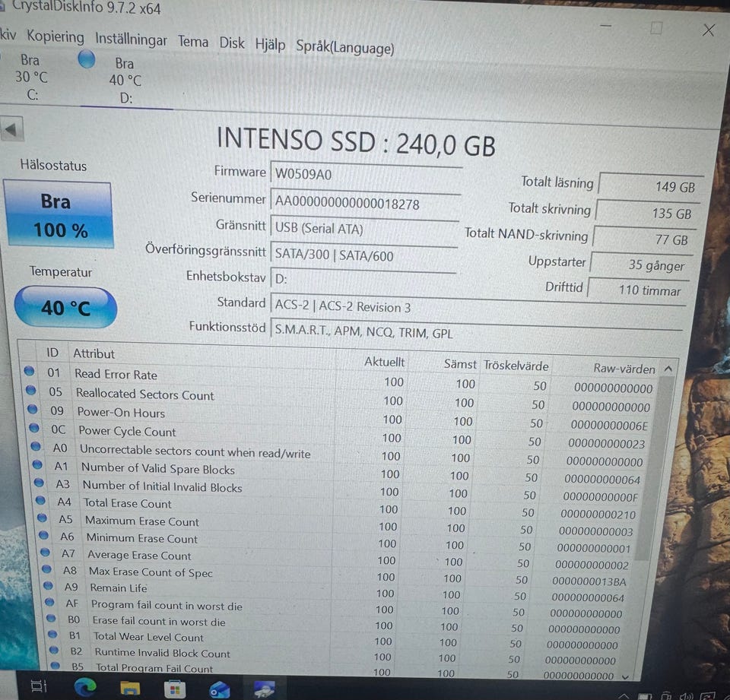Click the Tröskelvärde column header
The width and height of the screenshot is (730, 700).
516,366
